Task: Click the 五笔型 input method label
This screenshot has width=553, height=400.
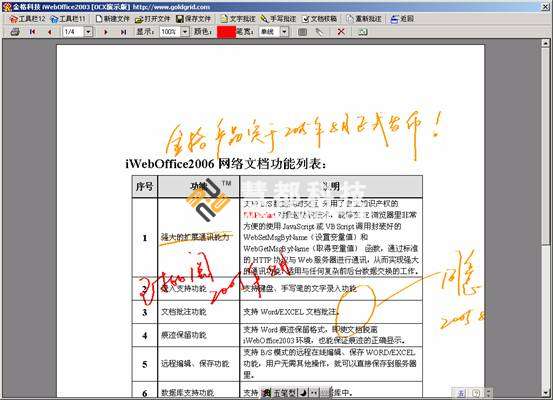Action: [x=284, y=393]
